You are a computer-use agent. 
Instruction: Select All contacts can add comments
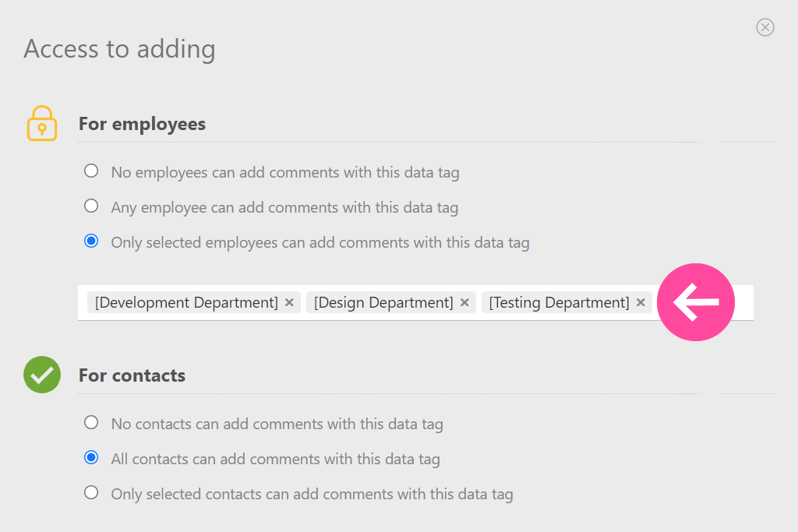(91, 458)
